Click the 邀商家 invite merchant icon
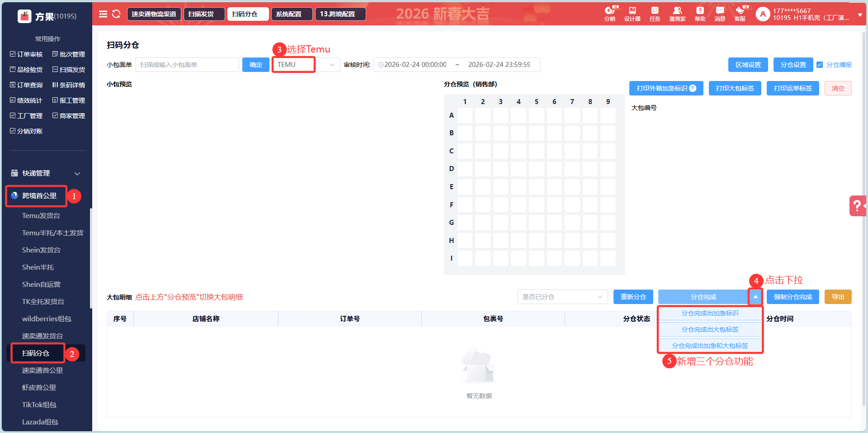The width and height of the screenshot is (868, 433). coord(677,14)
